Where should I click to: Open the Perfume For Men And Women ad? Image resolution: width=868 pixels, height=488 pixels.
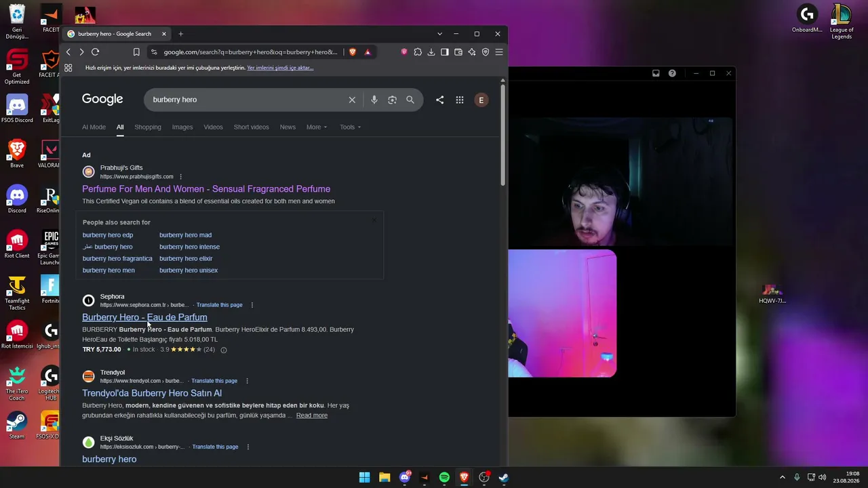[x=206, y=189]
